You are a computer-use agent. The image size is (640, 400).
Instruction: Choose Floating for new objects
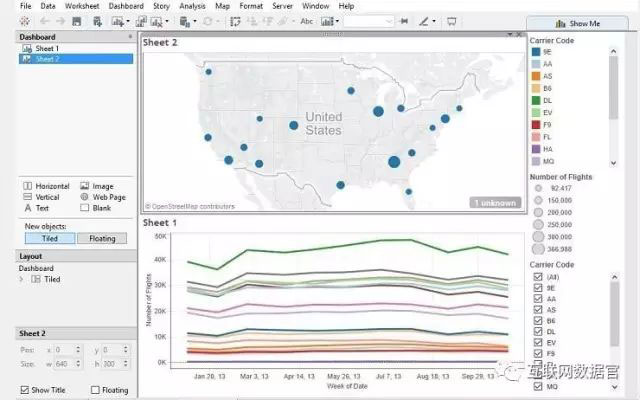[102, 238]
